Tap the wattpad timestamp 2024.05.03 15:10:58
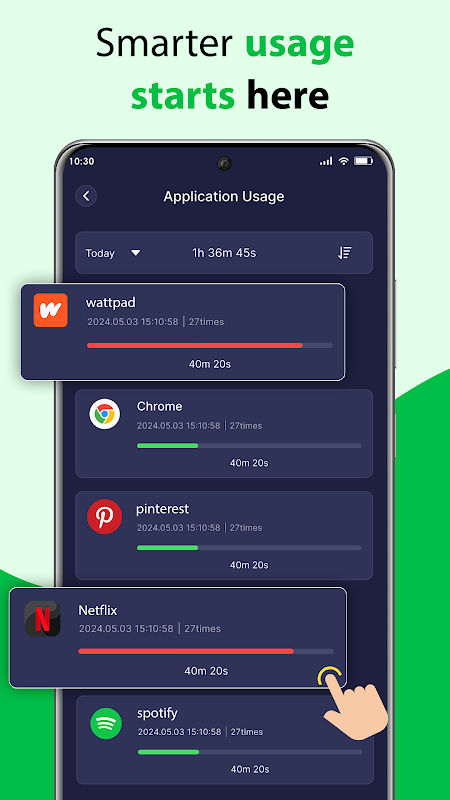The width and height of the screenshot is (450, 800). (133, 322)
